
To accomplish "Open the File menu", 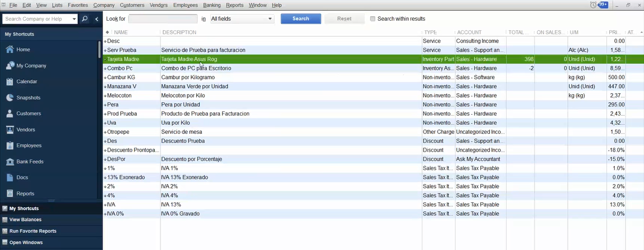I will (x=13, y=5).
